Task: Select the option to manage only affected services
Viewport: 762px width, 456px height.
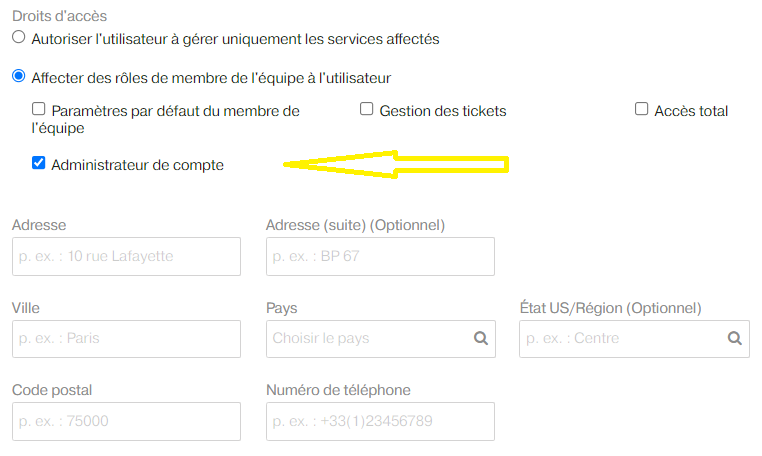Action: 18,37
